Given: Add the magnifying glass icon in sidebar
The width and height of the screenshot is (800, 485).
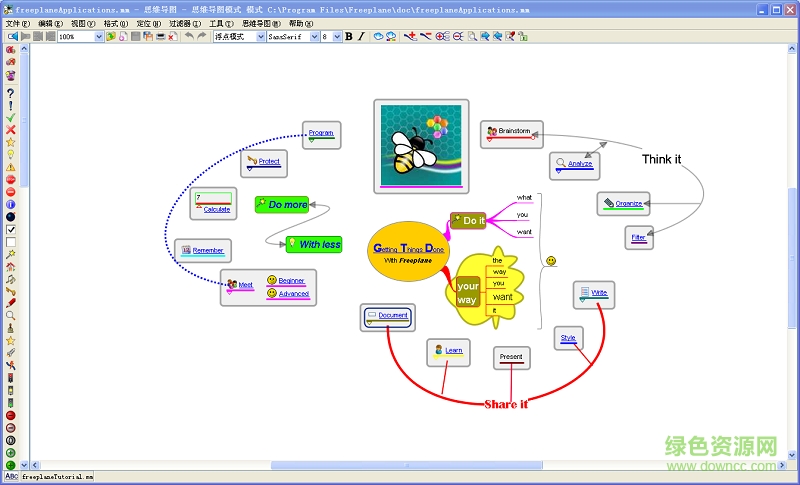Looking at the screenshot, I should pyautogui.click(x=10, y=316).
